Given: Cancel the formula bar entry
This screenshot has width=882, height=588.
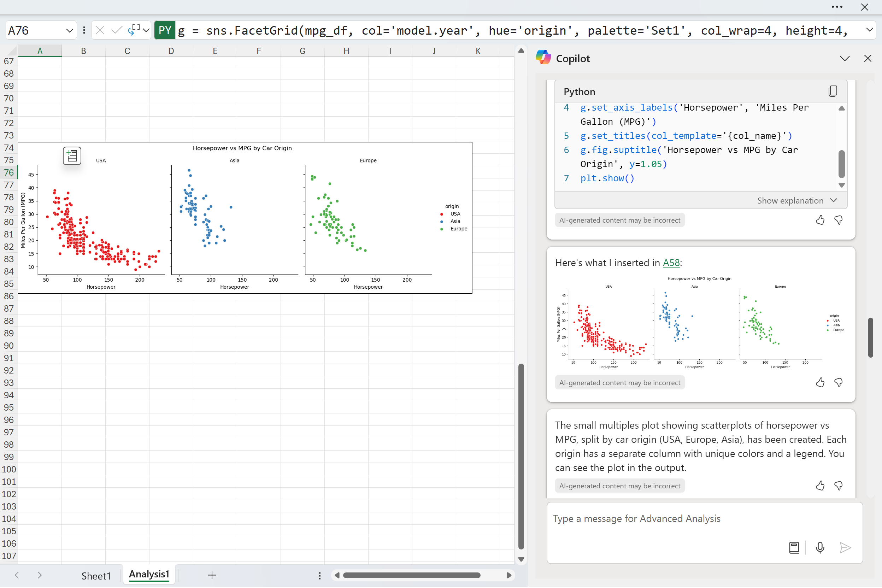Looking at the screenshot, I should coord(100,30).
